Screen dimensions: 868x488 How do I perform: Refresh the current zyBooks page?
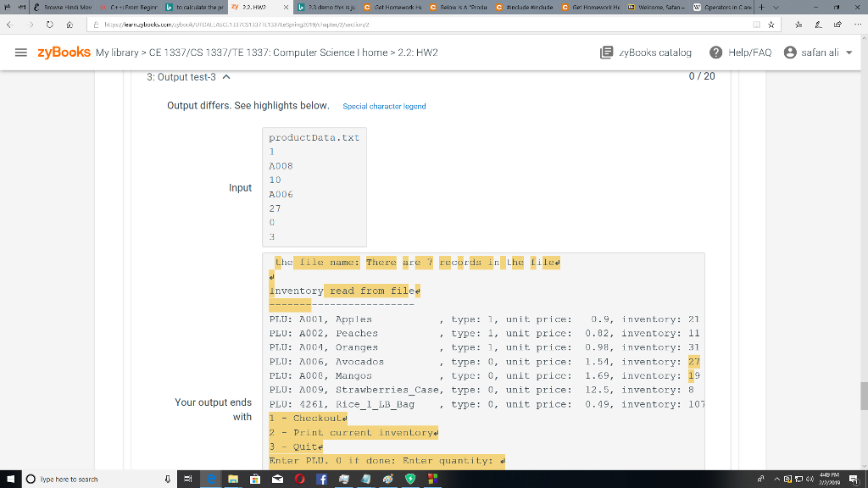(x=49, y=26)
